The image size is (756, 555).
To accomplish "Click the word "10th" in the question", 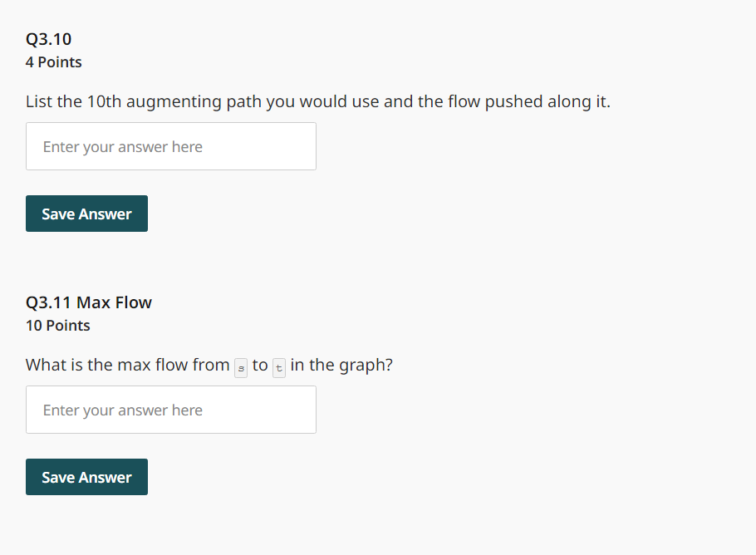I will pos(104,101).
